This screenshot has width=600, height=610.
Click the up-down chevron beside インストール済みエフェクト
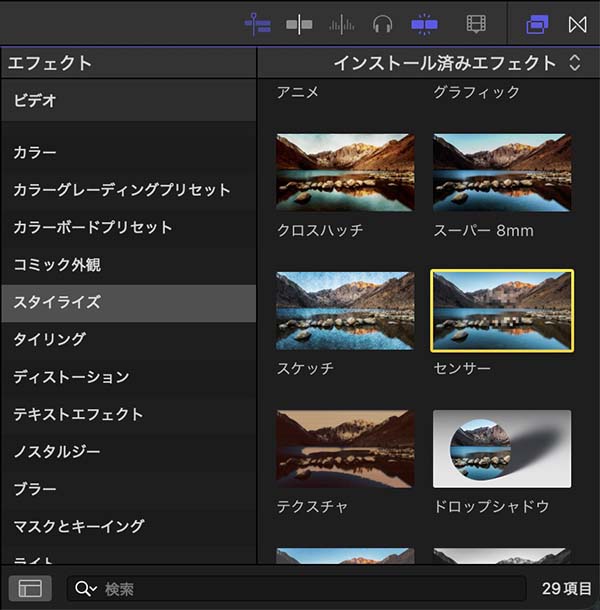574,63
